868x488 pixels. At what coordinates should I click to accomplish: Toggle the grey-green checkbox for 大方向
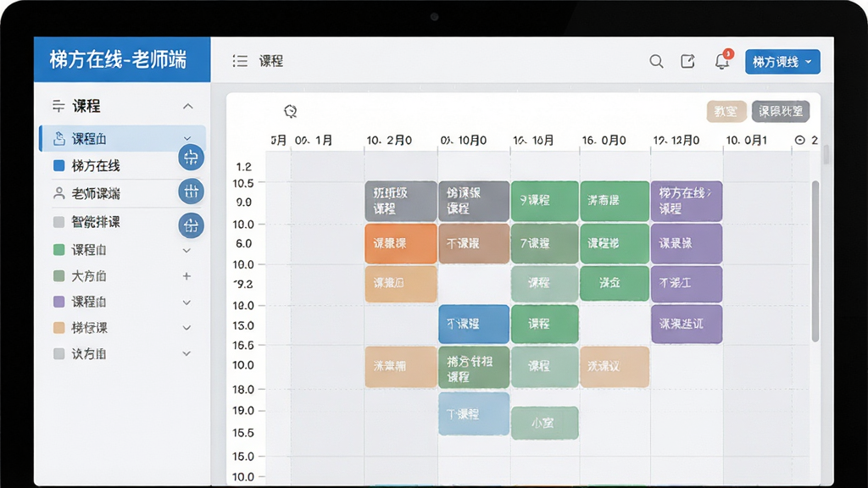[58, 275]
